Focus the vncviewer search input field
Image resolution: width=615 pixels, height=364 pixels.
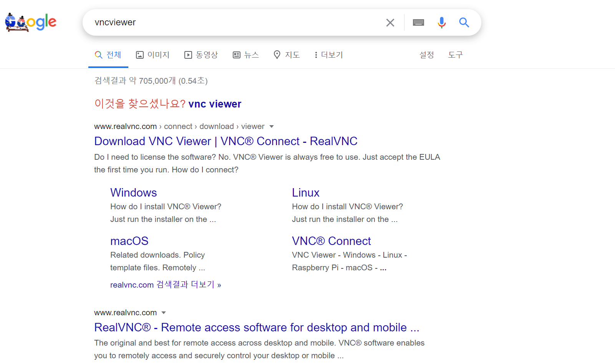point(236,23)
